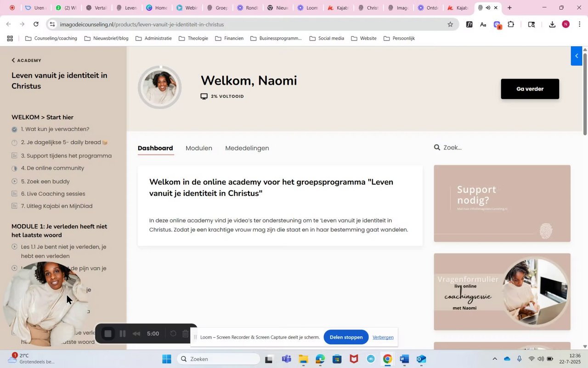588x368 pixels.
Task: Mute the audio icon on active tab
Action: pos(488,8)
